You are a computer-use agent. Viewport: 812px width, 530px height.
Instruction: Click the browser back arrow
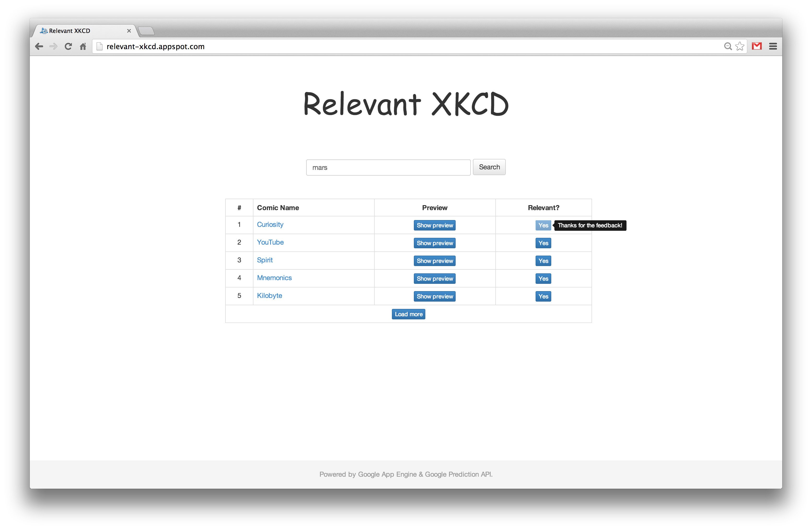pyautogui.click(x=39, y=47)
